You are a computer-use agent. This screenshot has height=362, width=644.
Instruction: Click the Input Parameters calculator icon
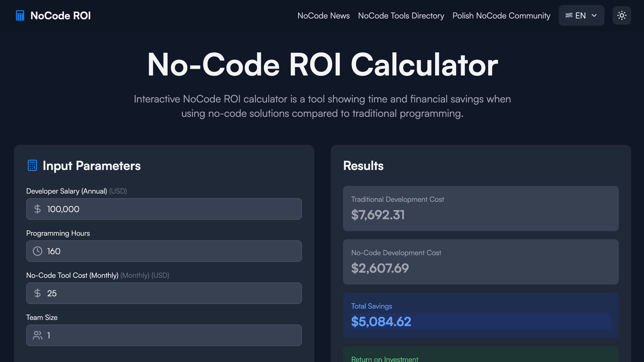tap(32, 165)
